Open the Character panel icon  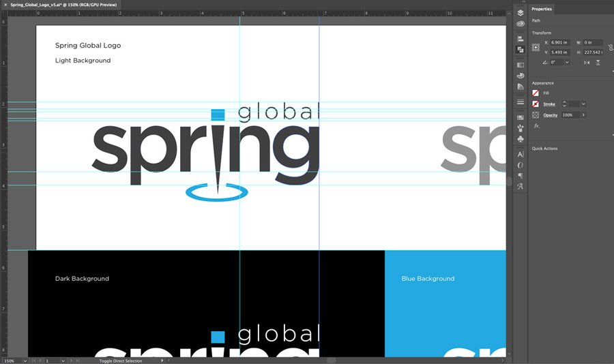[x=521, y=154]
